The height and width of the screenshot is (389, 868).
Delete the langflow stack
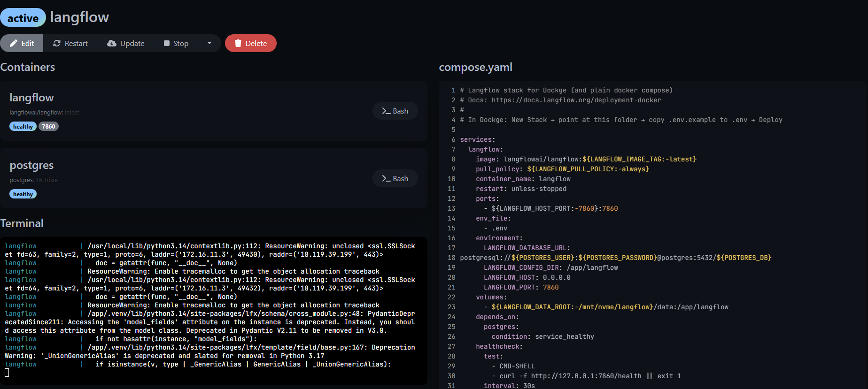point(251,43)
